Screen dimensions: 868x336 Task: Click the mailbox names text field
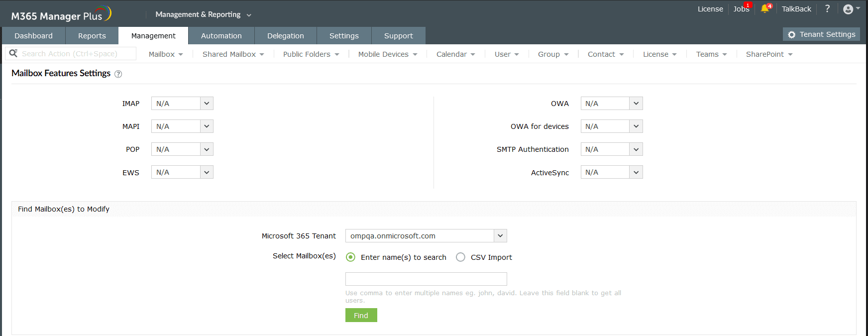pyautogui.click(x=426, y=279)
